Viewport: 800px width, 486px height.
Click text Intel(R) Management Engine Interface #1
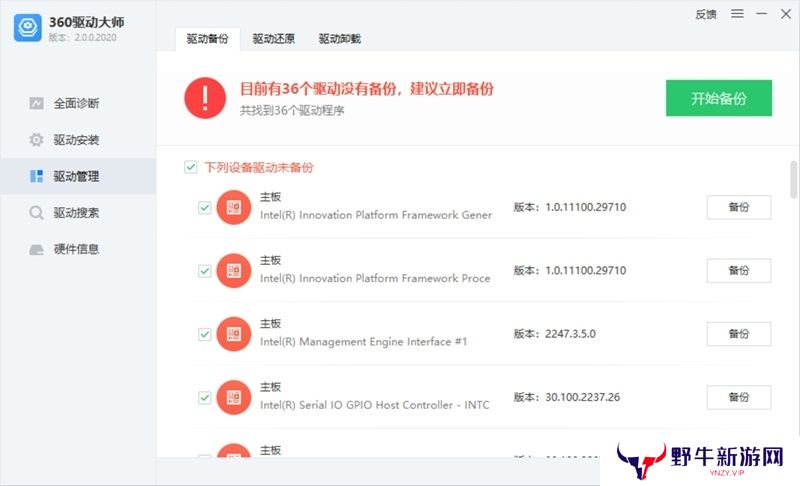(363, 342)
